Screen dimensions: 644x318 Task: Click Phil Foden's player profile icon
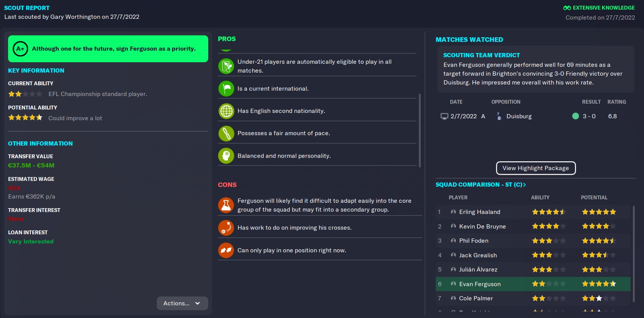453,241
